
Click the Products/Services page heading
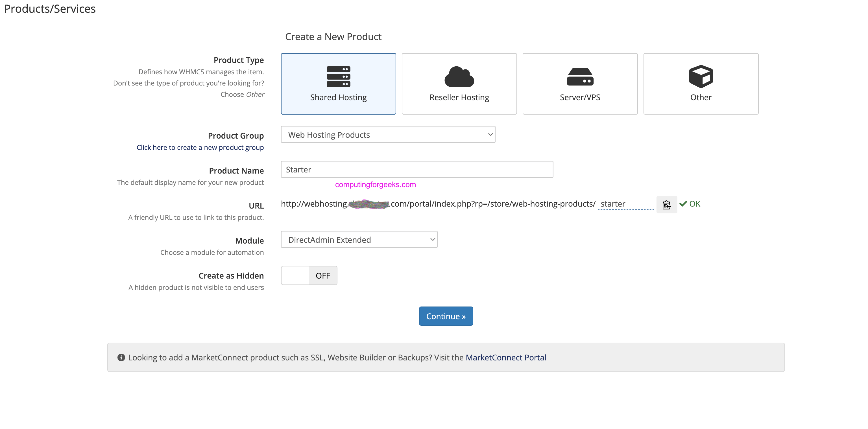coord(50,9)
